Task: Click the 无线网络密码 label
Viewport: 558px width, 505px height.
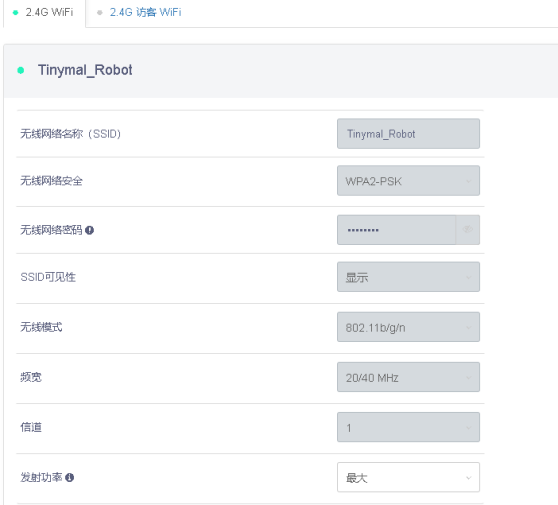Action: tap(51, 230)
